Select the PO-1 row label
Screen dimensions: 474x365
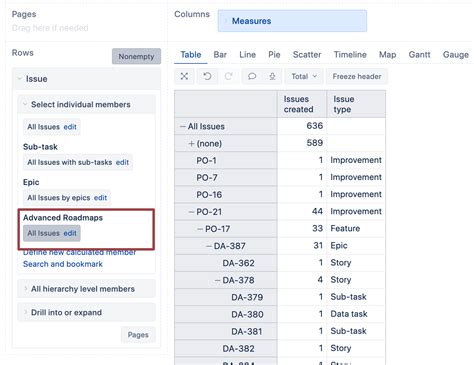point(206,161)
